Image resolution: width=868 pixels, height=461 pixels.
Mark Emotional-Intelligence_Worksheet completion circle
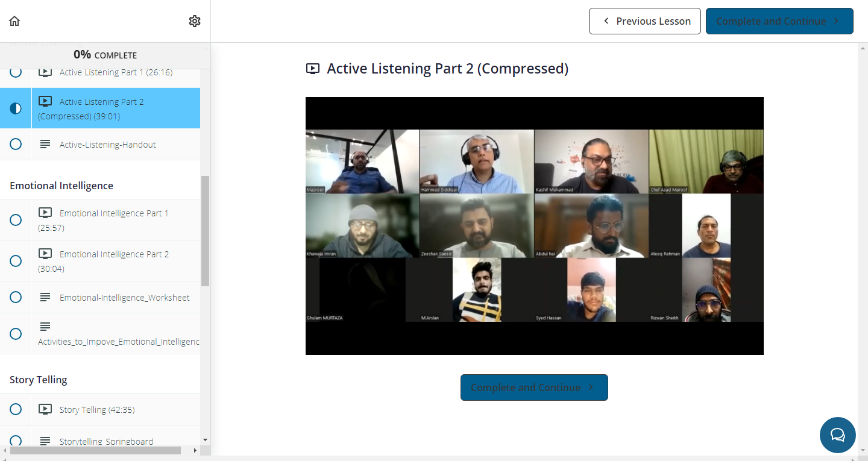16,297
